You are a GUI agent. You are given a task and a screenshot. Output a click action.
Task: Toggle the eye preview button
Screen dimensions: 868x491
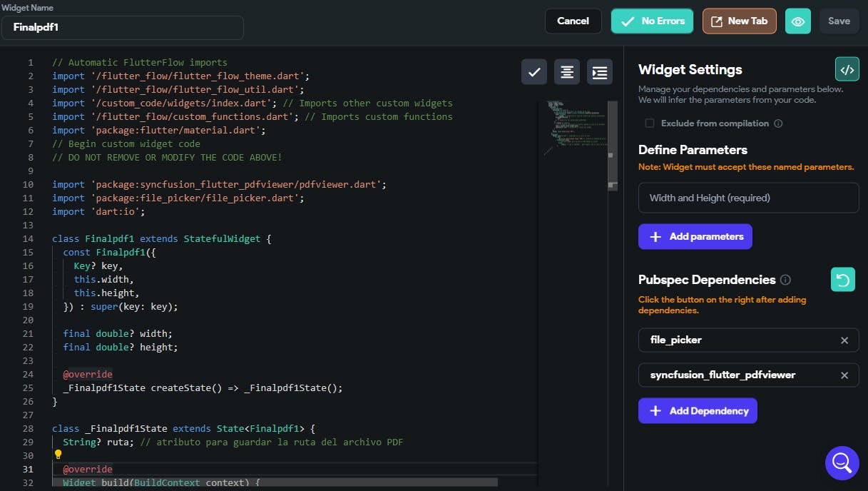point(797,21)
